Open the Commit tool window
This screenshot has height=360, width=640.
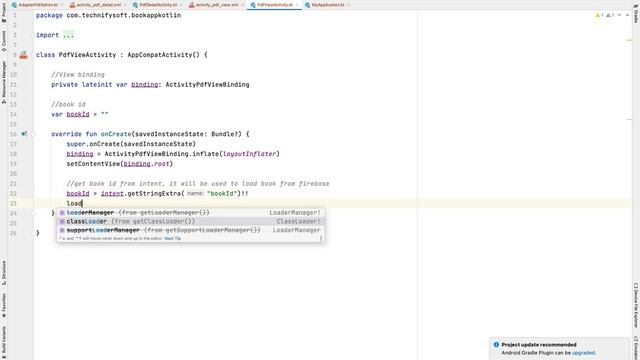coord(4,41)
